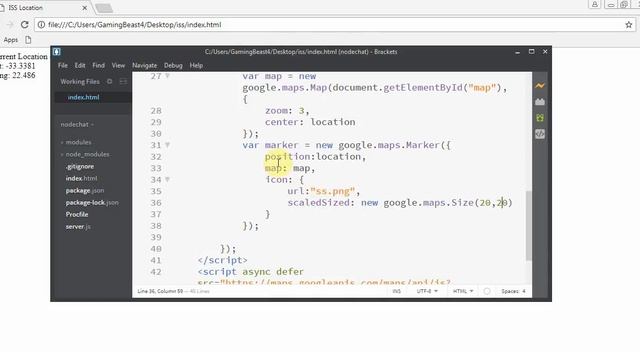Open server.js file
The width and height of the screenshot is (640, 360).
click(78, 227)
